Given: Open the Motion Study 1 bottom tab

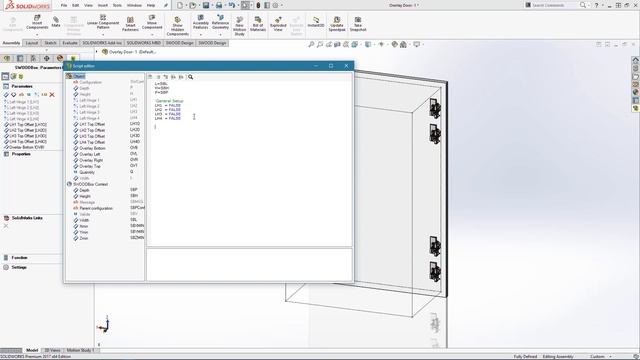Looking at the screenshot, I should tap(80, 350).
